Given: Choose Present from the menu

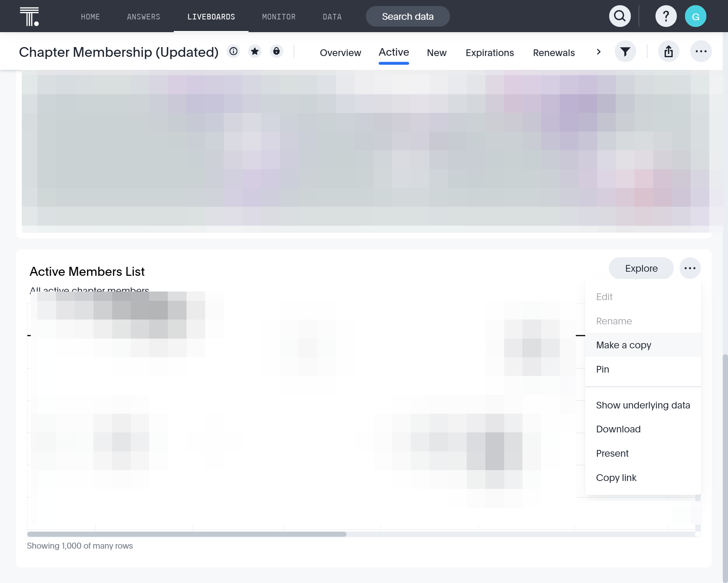Looking at the screenshot, I should pos(643,453).
